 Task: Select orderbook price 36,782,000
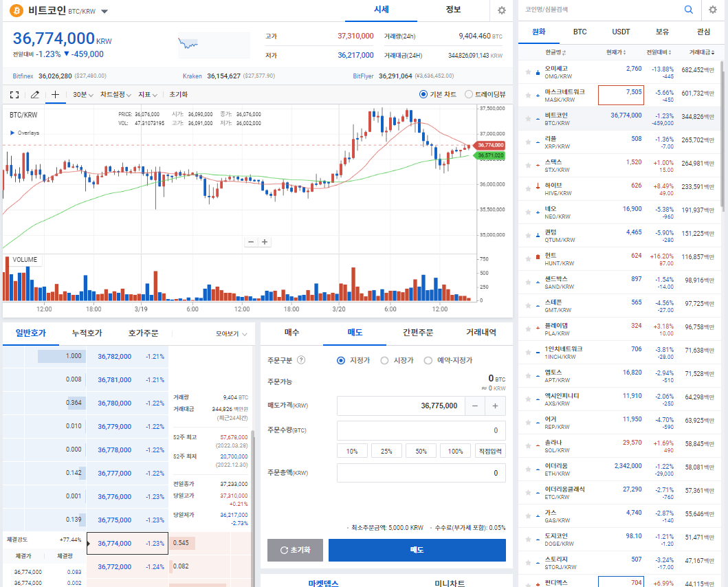114,357
